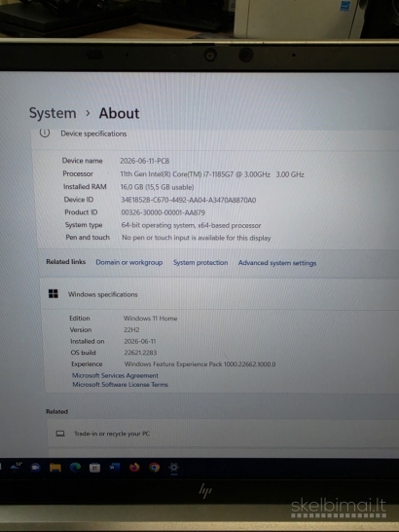
Task: Select the Installed RAM value 16,0 GB
Action: 158,187
